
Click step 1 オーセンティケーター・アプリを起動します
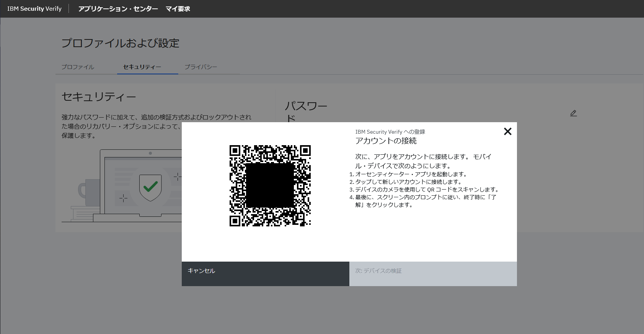point(411,174)
